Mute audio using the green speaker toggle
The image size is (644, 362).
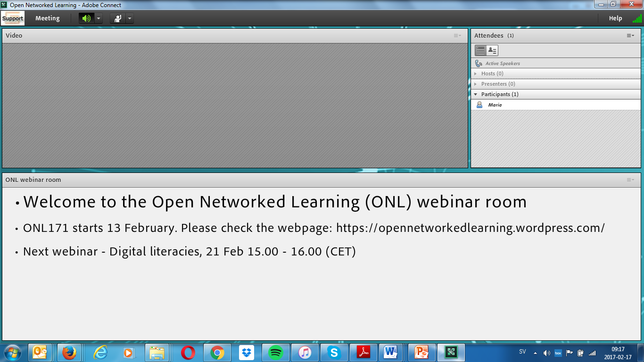coord(86,18)
